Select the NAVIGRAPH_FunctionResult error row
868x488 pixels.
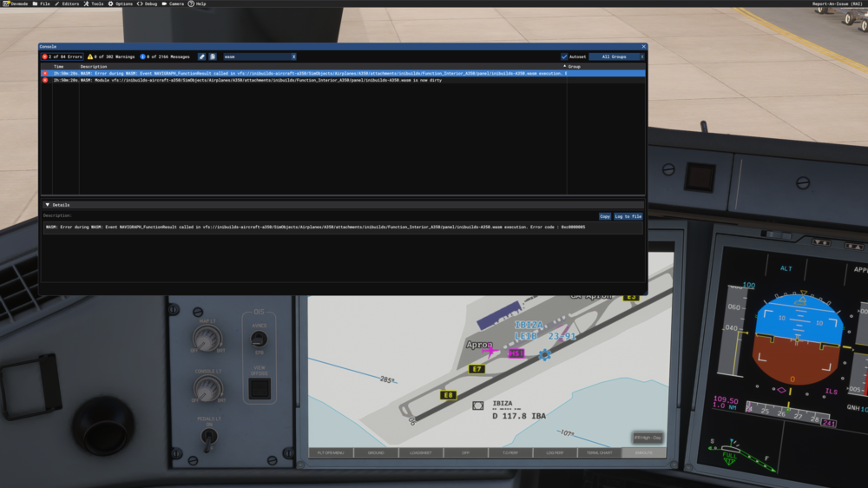coord(343,73)
